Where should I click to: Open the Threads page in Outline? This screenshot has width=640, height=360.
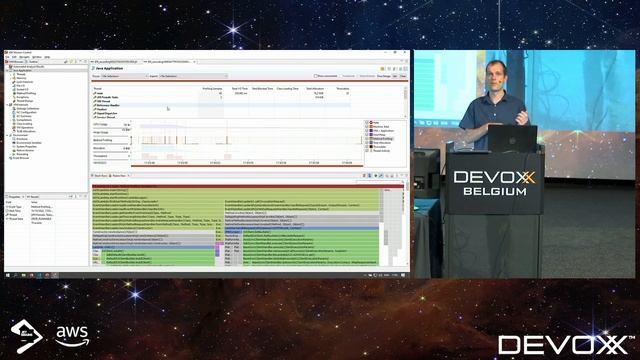[20, 74]
